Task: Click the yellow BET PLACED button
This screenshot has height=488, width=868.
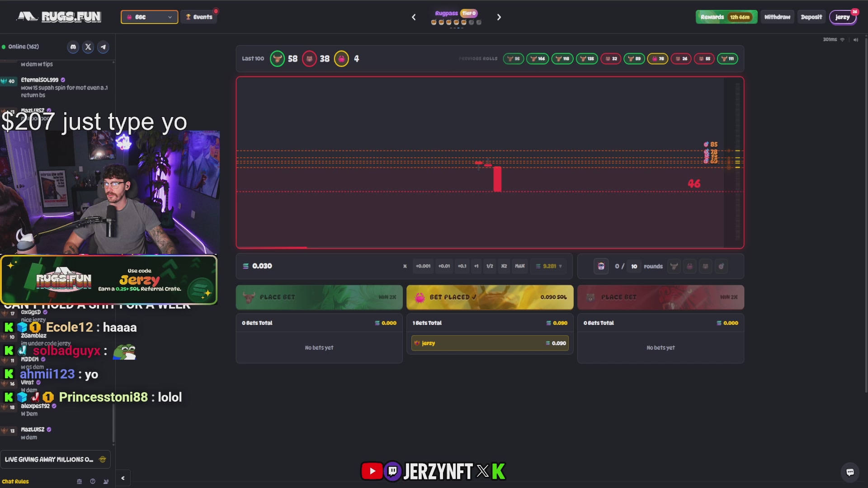Action: tap(490, 297)
